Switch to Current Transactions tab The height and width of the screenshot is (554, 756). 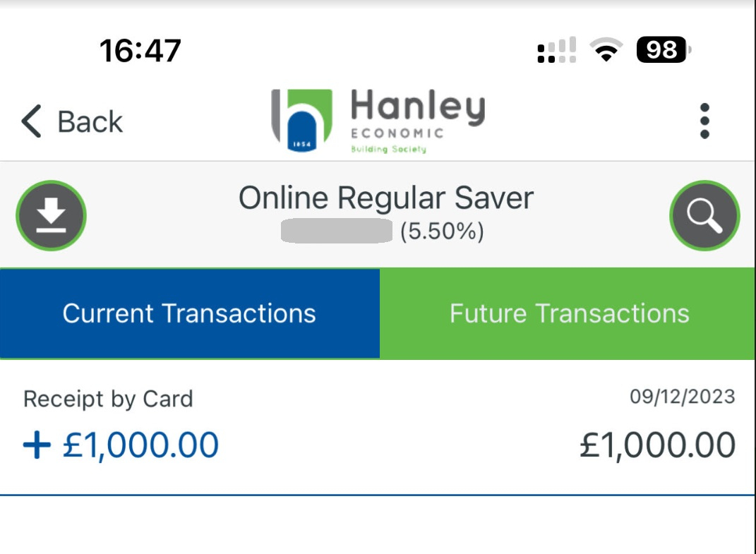190,313
